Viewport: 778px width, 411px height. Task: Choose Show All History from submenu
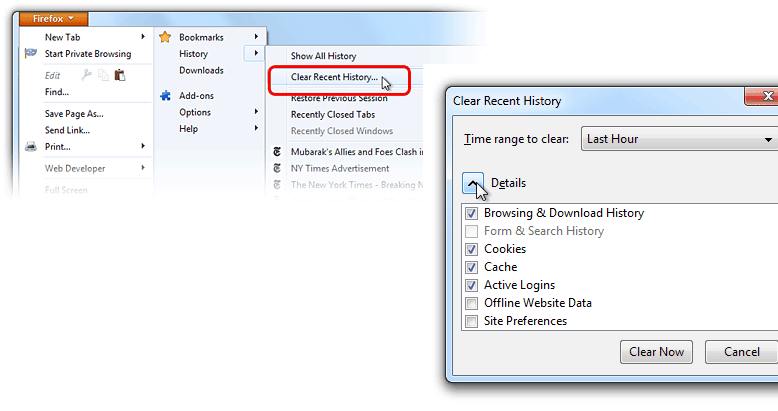[323, 56]
